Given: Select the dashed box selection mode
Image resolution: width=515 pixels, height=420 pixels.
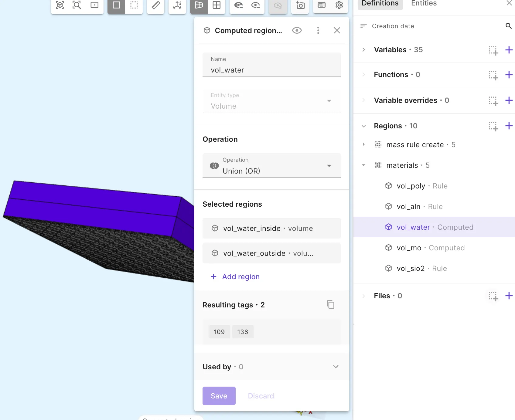Looking at the screenshot, I should pos(134,5).
